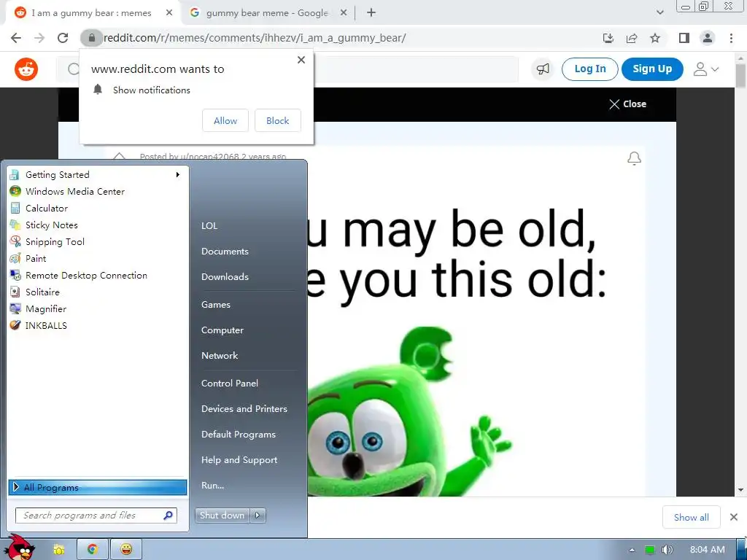Open Games in the Start menu

pyautogui.click(x=216, y=305)
